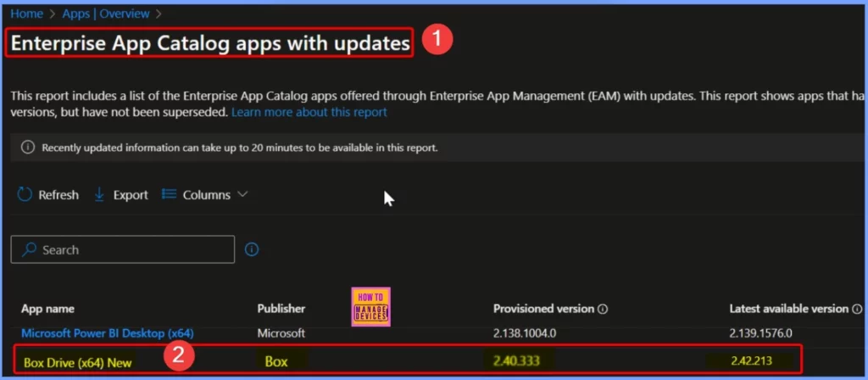Click the magnifier icon in Search field
868x380 pixels.
pyautogui.click(x=29, y=250)
